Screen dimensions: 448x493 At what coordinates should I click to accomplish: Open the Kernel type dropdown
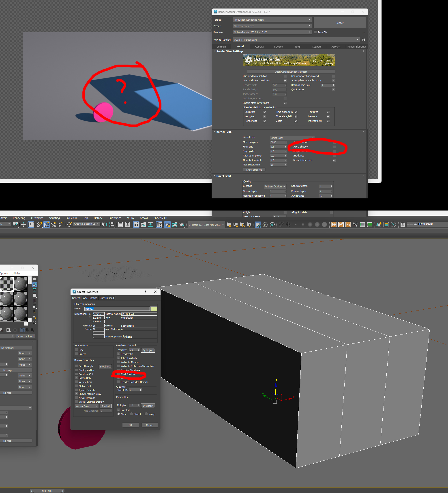coord(292,138)
